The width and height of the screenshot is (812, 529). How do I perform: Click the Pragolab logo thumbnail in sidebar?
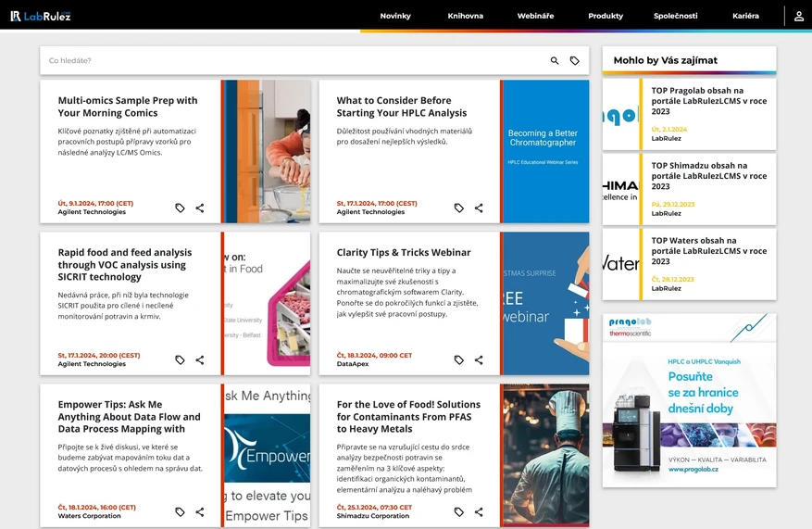coord(620,115)
